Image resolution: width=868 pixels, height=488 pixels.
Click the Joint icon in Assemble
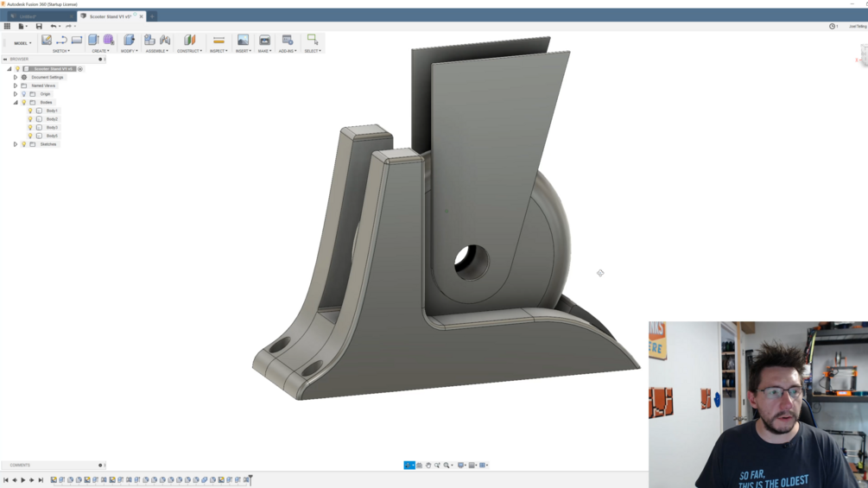165,40
